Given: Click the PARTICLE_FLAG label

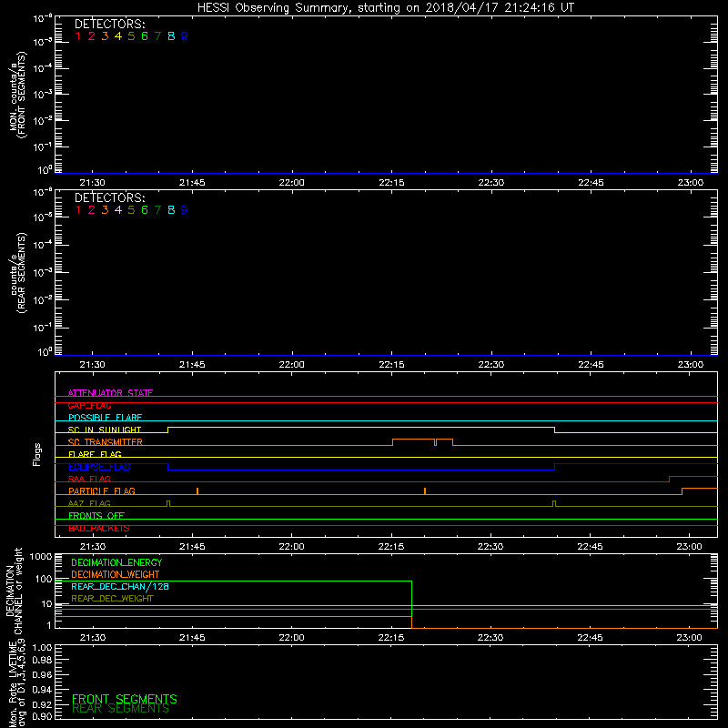Looking at the screenshot, I should [102, 491].
